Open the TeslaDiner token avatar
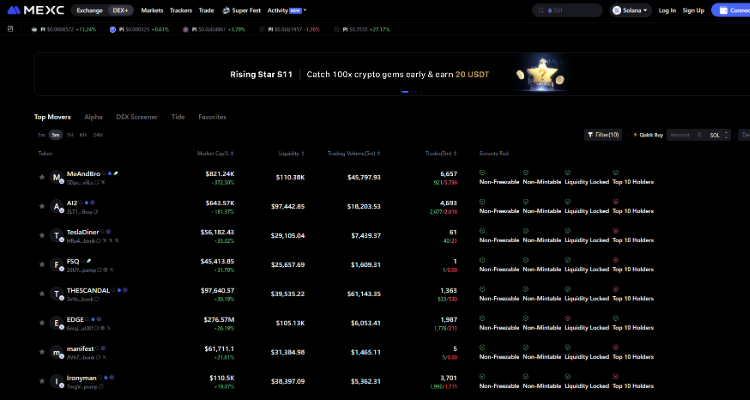Image resolution: width=750 pixels, height=400 pixels. (x=56, y=236)
